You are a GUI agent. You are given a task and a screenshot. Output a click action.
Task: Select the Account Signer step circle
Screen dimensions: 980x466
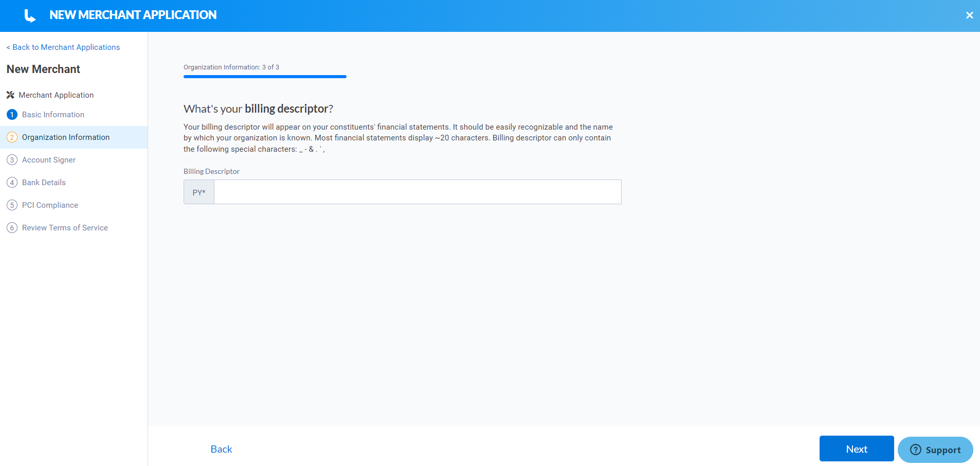12,159
